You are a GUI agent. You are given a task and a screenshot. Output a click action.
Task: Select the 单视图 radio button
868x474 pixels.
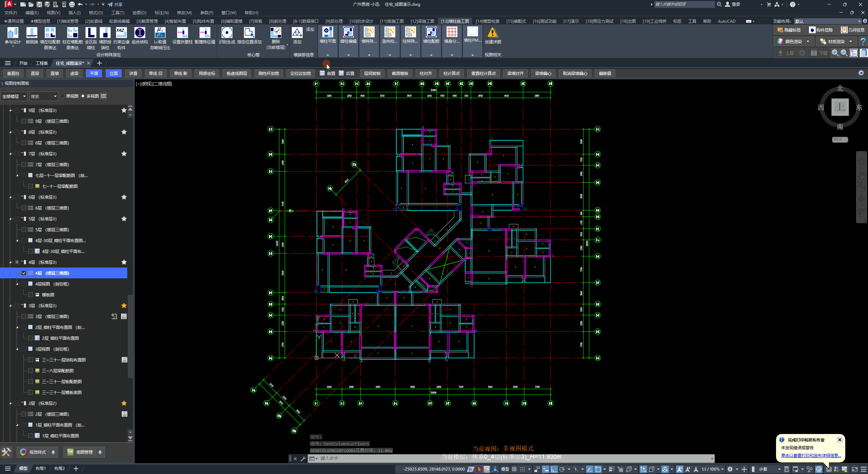tap(63, 96)
